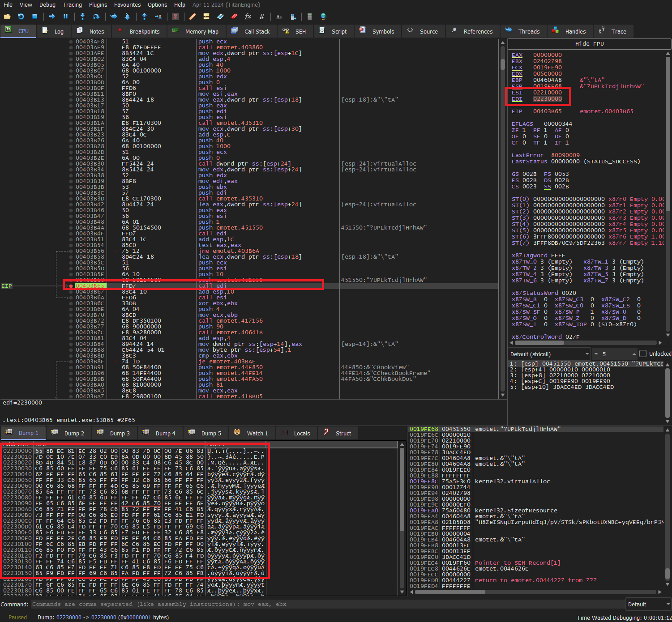Screen dimensions: 672x622
Task: Run to user code toolbar icon
Action: click(x=158, y=17)
